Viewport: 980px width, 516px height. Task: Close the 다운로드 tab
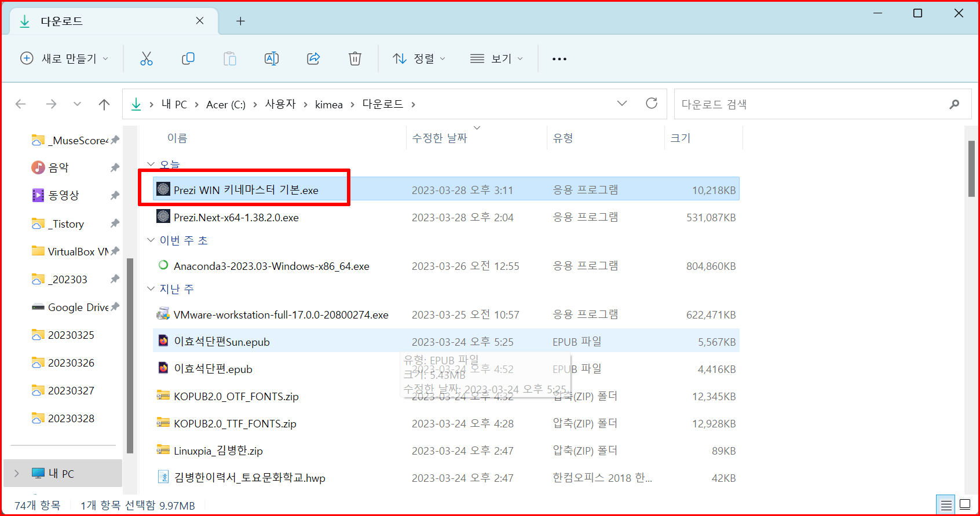click(200, 21)
